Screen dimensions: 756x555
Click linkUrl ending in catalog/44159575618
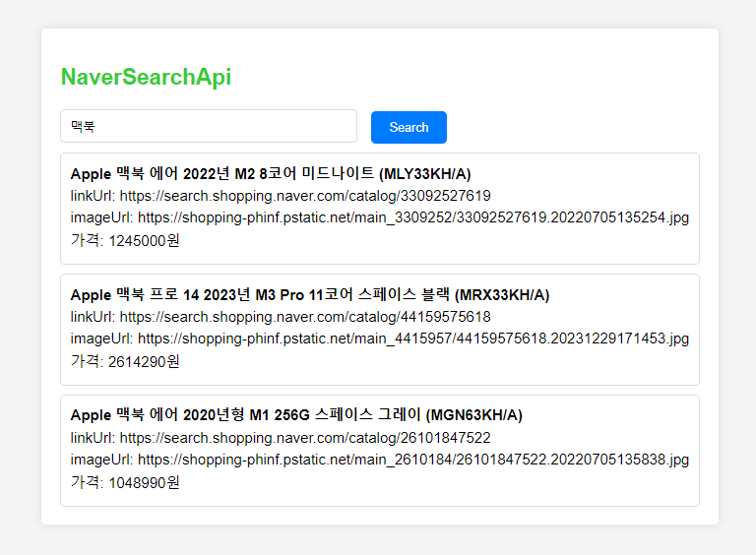[x=281, y=317]
